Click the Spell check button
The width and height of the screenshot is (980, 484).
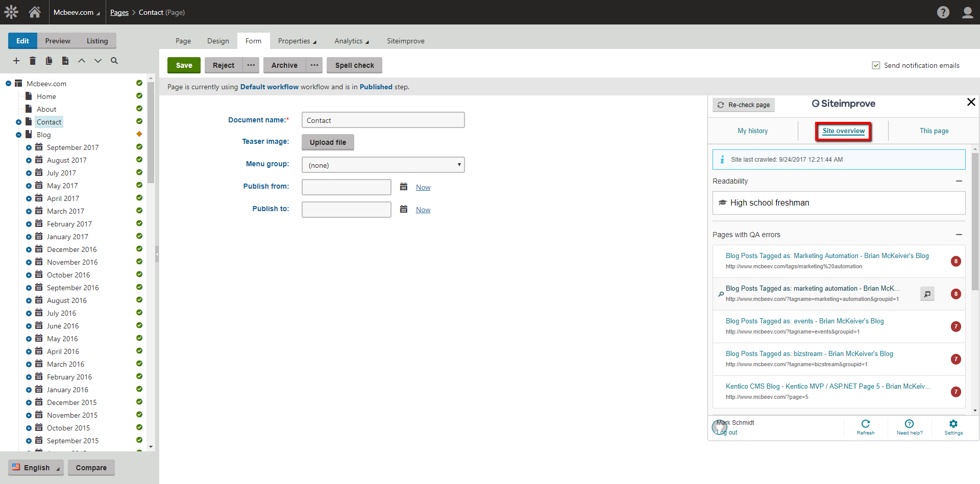click(x=354, y=65)
